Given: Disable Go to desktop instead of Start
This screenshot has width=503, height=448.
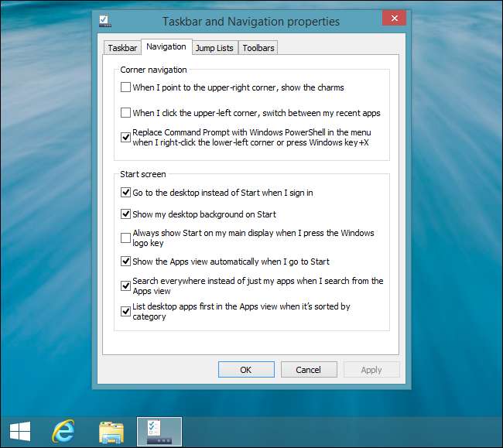Looking at the screenshot, I should [x=126, y=193].
